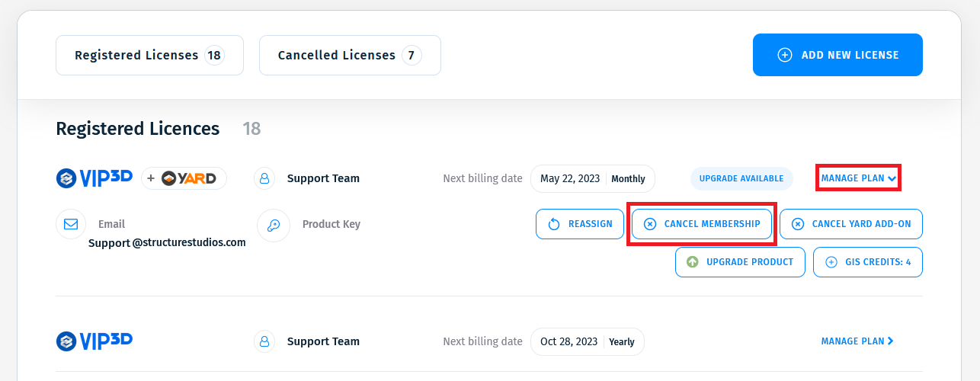Click the envelope Email icon

coord(71,224)
